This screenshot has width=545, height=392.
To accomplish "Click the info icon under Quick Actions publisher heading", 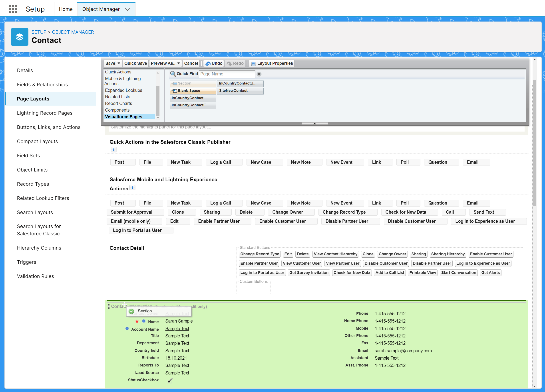I will (x=113, y=149).
